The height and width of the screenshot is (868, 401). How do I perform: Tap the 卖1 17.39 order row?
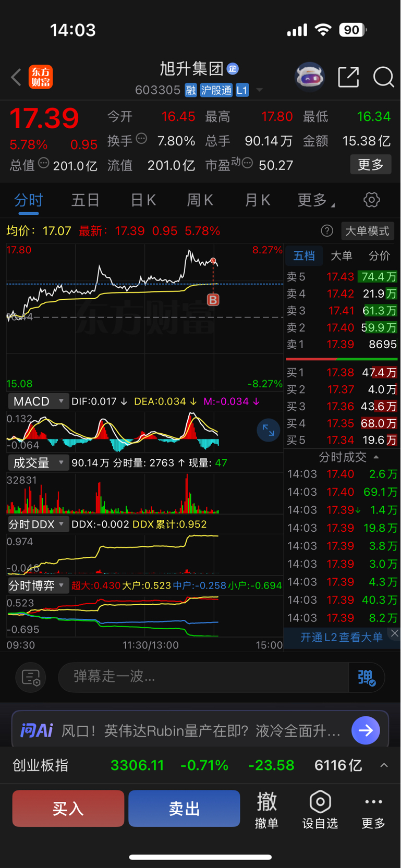click(342, 345)
